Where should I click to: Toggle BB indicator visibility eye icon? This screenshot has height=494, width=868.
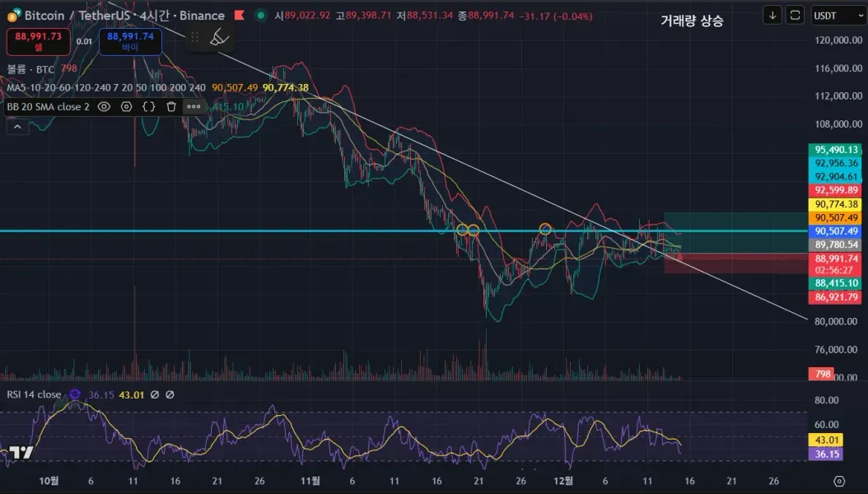[104, 107]
